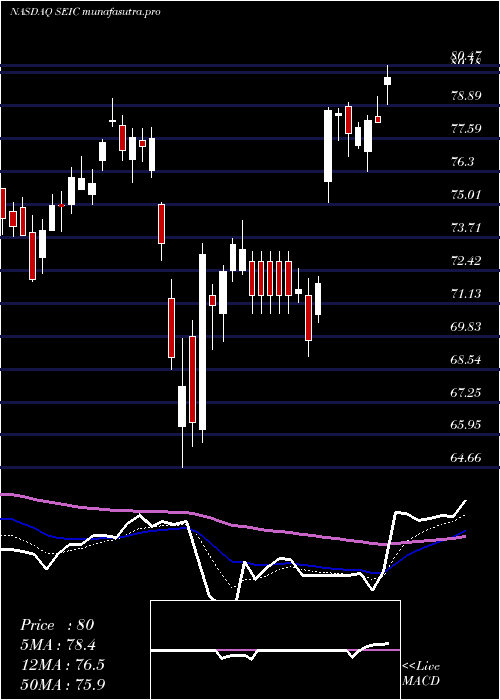500x700 pixels.
Task: Click the <<Live MACD label
Action: (421, 674)
